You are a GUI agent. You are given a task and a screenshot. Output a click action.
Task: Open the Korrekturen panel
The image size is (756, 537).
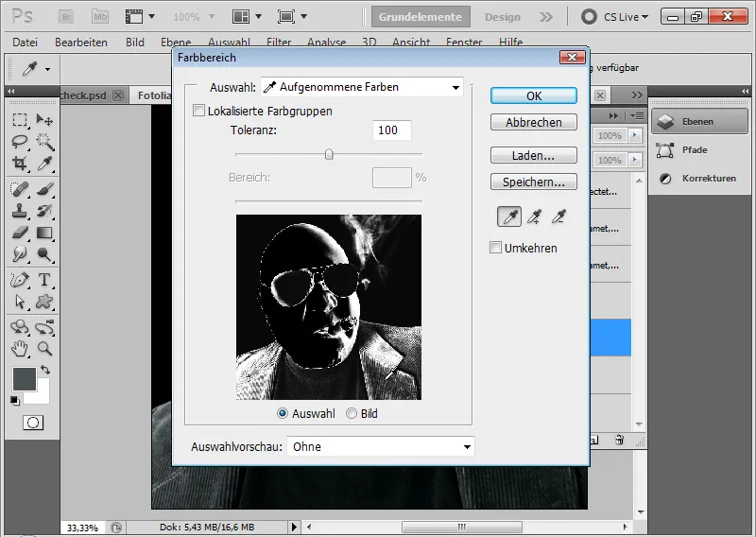point(699,179)
